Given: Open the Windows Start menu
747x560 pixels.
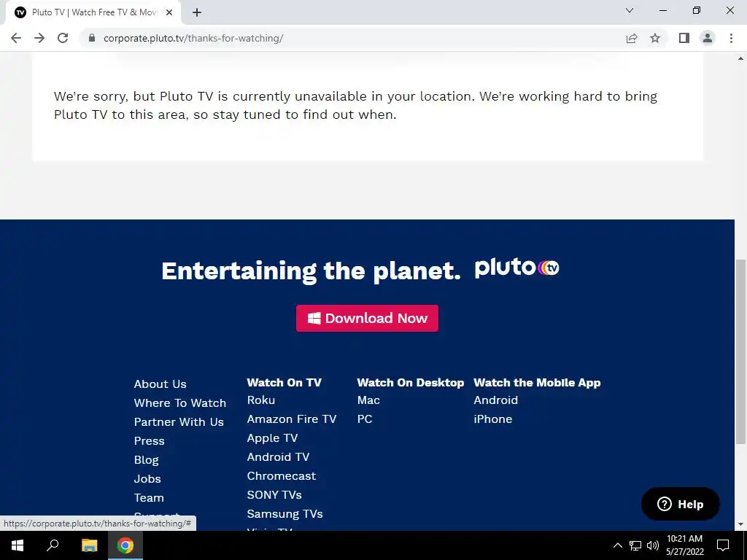Looking at the screenshot, I should click(18, 545).
